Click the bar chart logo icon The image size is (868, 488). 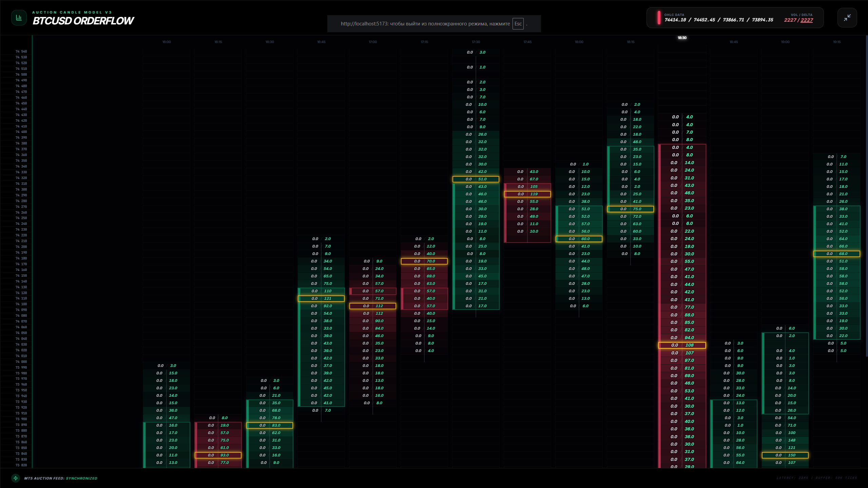(x=19, y=18)
